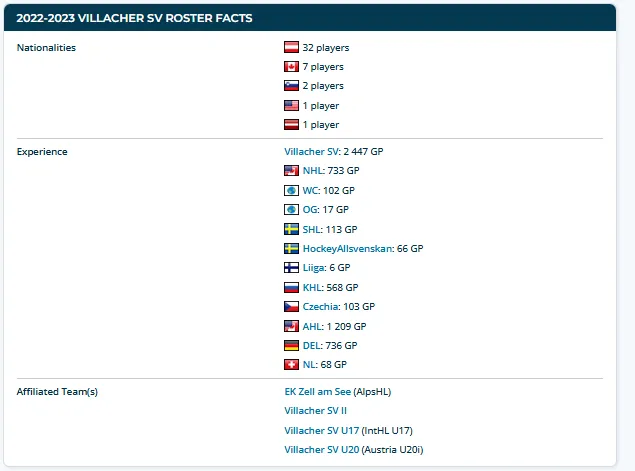This screenshot has width=635, height=471.
Task: Open the Villacher SV U20 team link
Action: 322,450
